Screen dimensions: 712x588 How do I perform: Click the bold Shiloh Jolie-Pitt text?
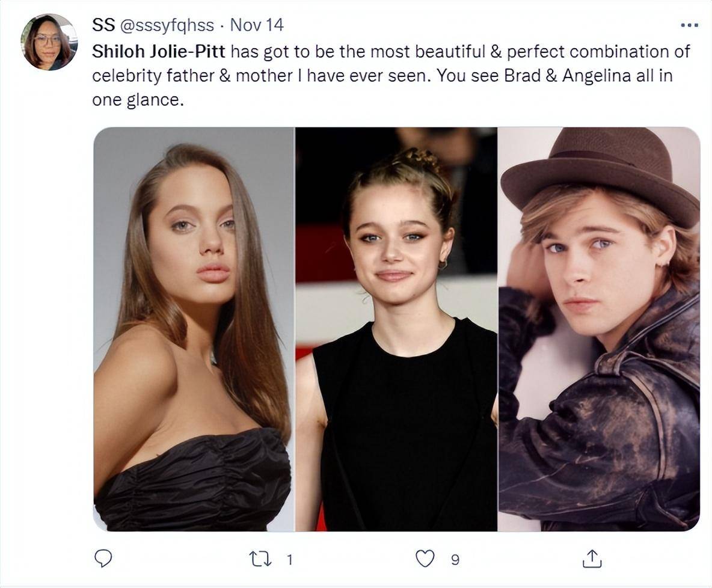[159, 51]
